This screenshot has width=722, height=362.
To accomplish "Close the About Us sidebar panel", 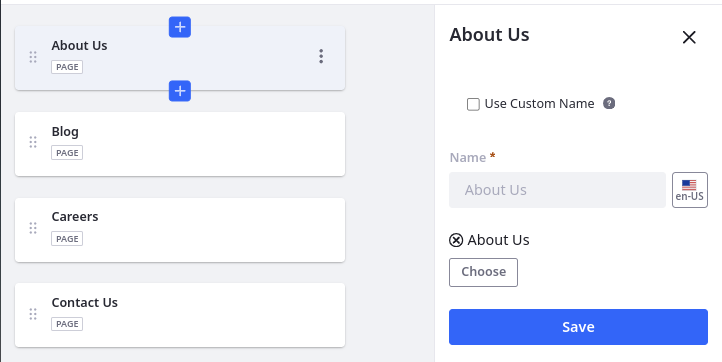I will [x=689, y=37].
